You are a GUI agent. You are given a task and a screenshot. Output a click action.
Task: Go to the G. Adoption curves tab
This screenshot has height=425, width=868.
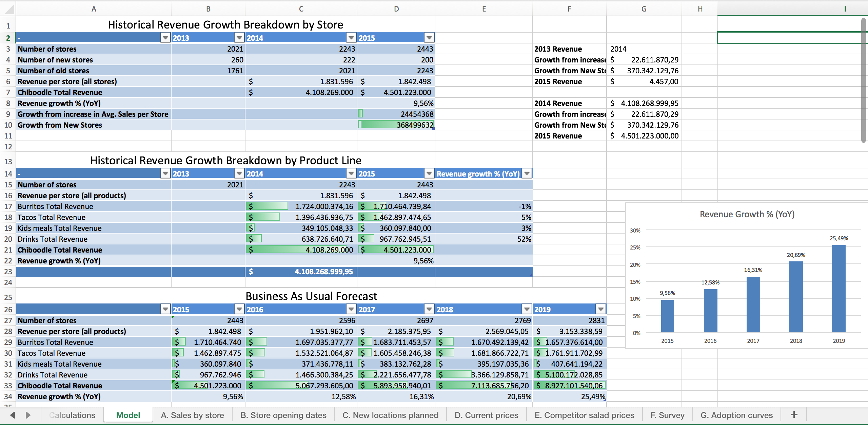click(736, 415)
